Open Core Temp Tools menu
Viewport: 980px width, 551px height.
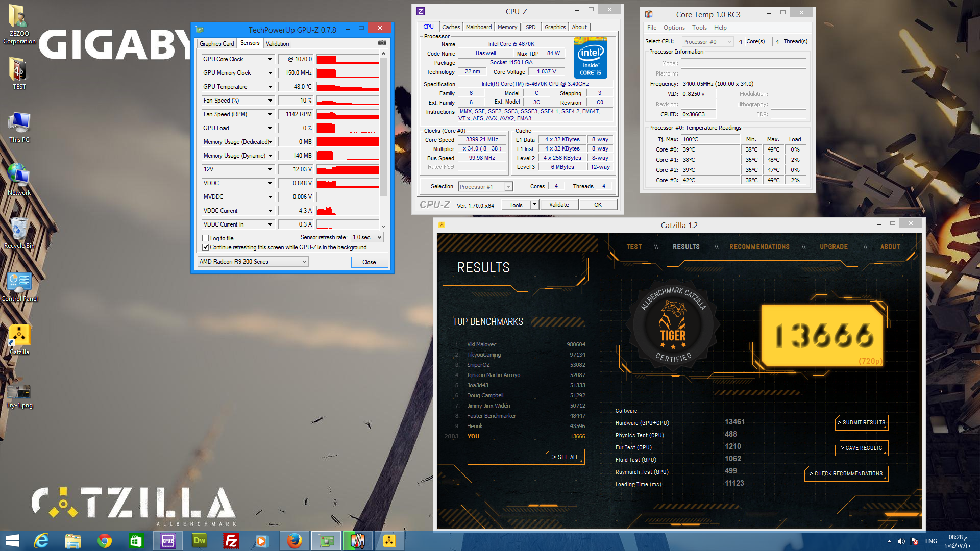tap(699, 28)
